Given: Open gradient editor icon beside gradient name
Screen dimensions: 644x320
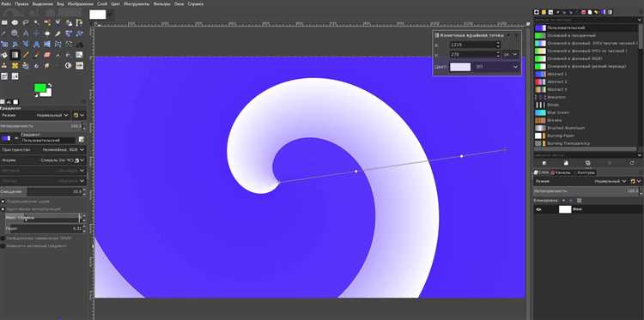Looking at the screenshot, I should 81,140.
